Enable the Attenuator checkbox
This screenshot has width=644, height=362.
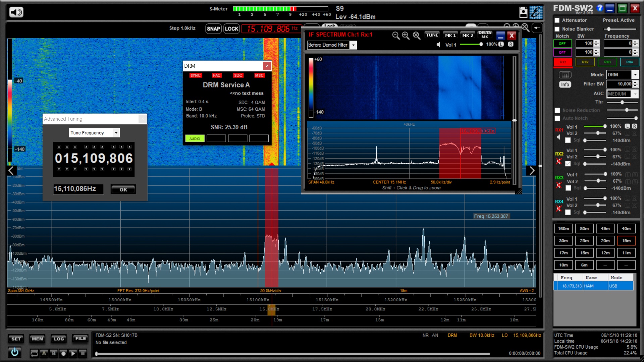[557, 20]
